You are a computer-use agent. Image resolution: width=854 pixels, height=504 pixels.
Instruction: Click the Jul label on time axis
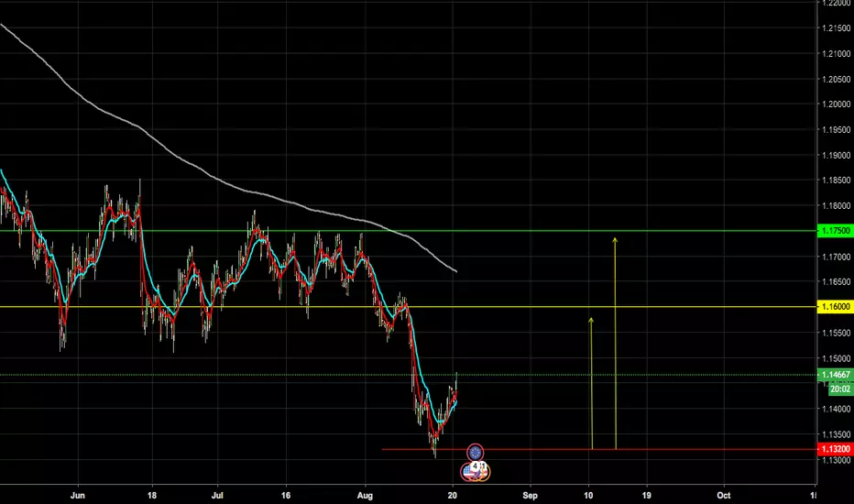tap(217, 495)
